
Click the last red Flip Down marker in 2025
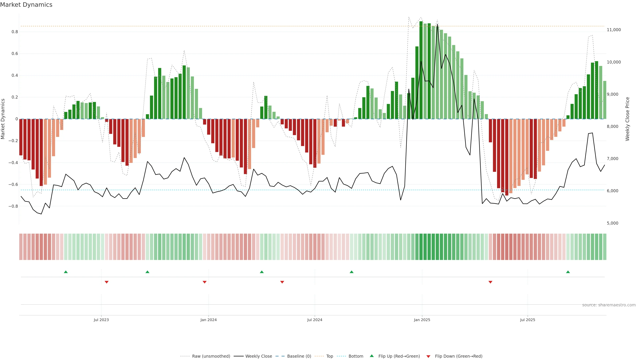coord(490,282)
